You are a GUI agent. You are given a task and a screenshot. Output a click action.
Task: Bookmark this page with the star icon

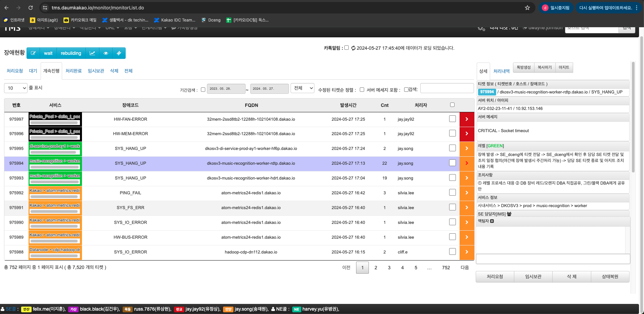(527, 8)
